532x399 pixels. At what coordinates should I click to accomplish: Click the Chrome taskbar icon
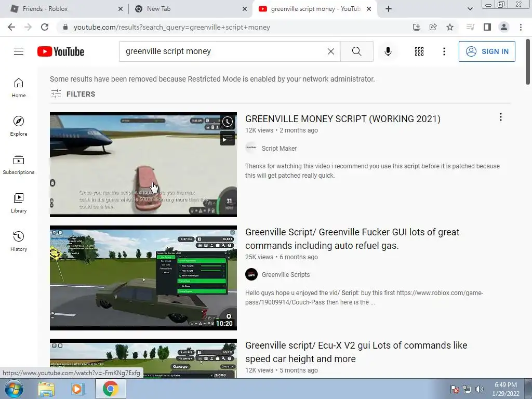110,389
